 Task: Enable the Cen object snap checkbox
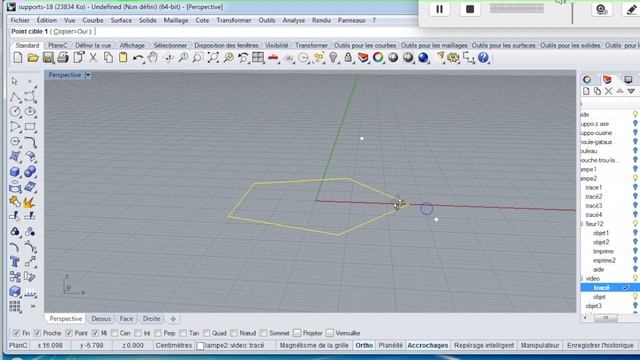tap(115, 333)
